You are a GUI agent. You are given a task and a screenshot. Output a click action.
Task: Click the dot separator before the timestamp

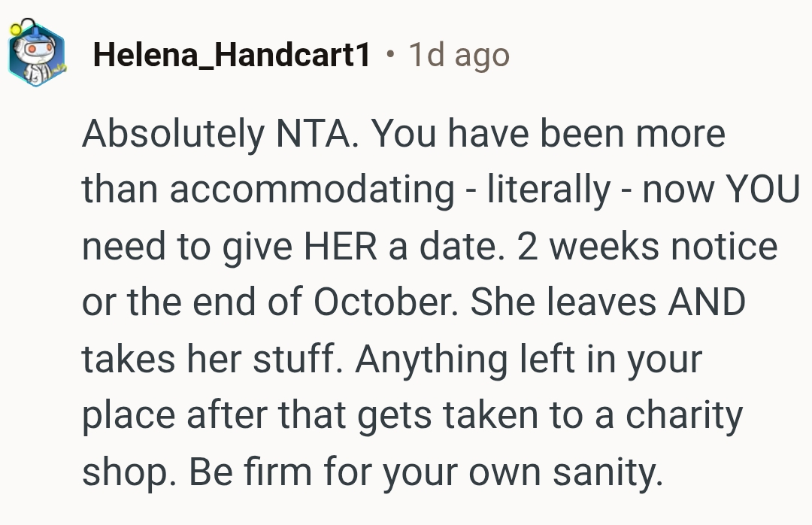pyautogui.click(x=389, y=55)
